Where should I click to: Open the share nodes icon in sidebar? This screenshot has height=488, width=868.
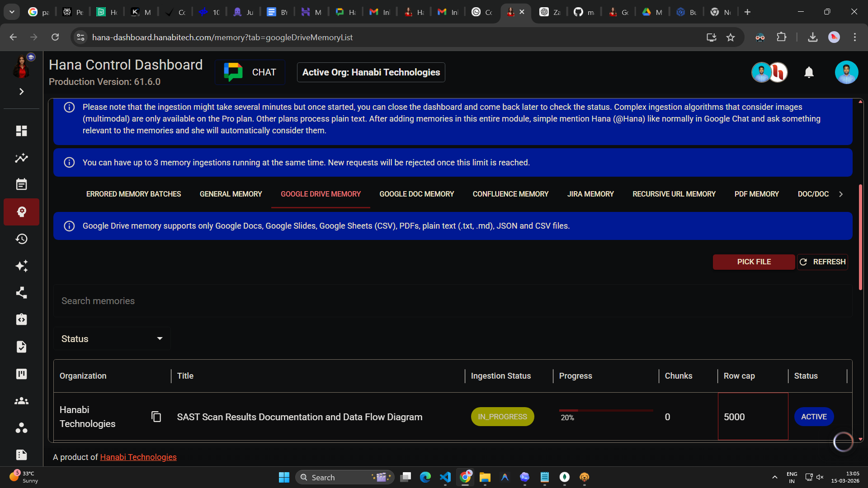[x=21, y=293]
